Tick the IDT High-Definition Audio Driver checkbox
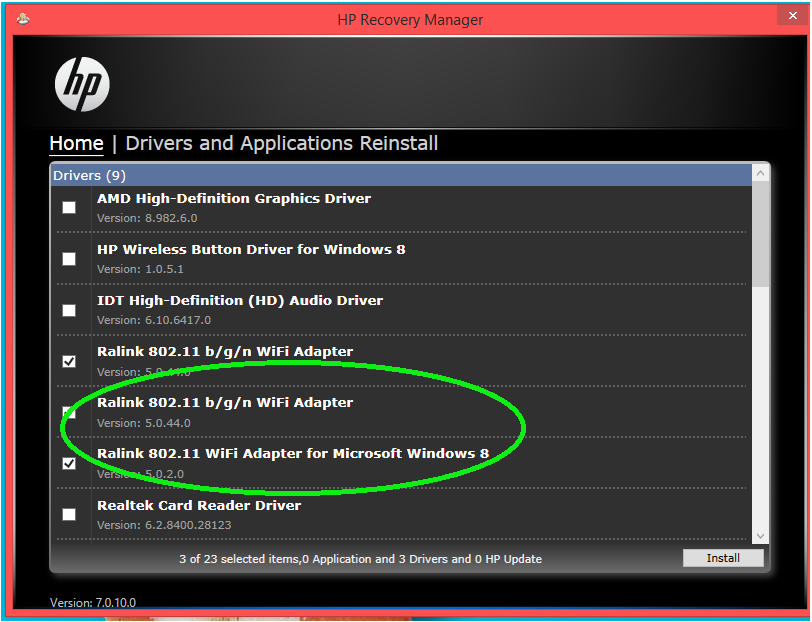This screenshot has width=812, height=622. [69, 310]
